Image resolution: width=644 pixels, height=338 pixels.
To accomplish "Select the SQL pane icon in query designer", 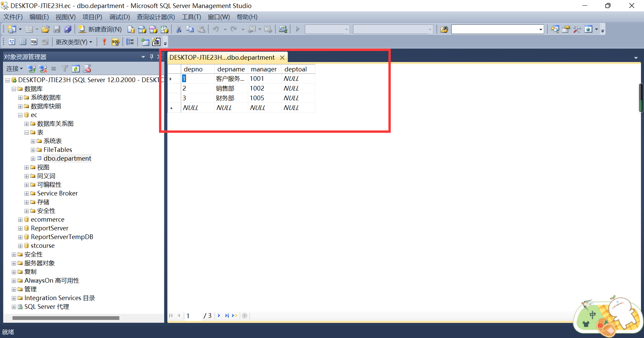I will 34,42.
